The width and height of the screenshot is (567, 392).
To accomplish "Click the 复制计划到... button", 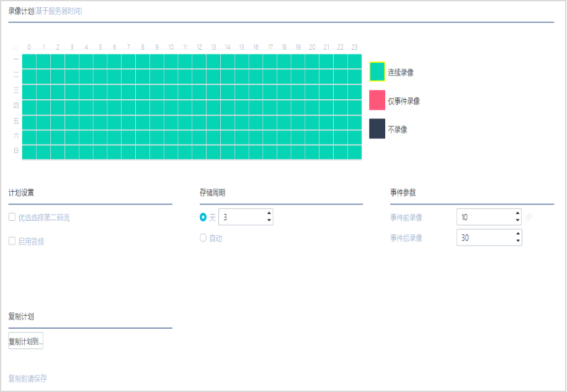I will click(25, 341).
